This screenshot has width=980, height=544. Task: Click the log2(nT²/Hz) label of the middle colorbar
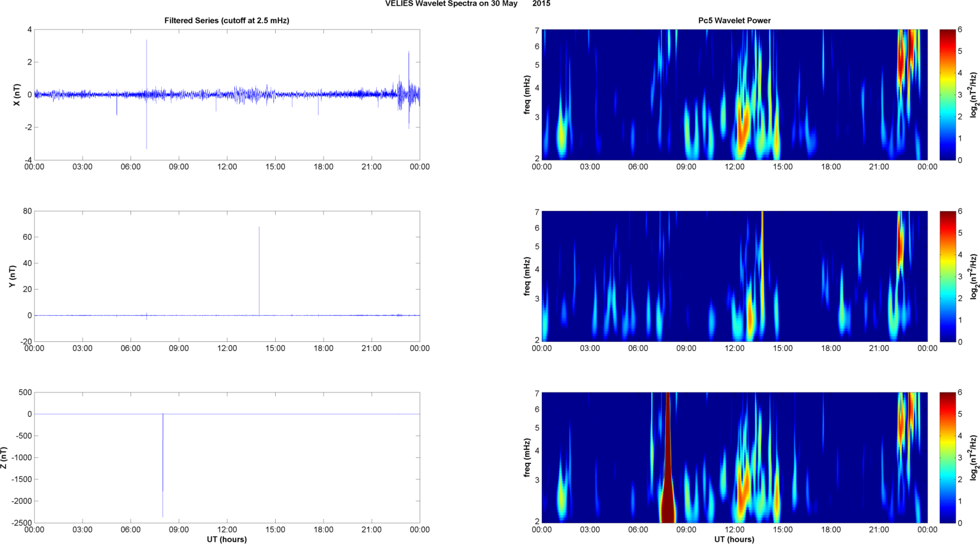pos(974,276)
